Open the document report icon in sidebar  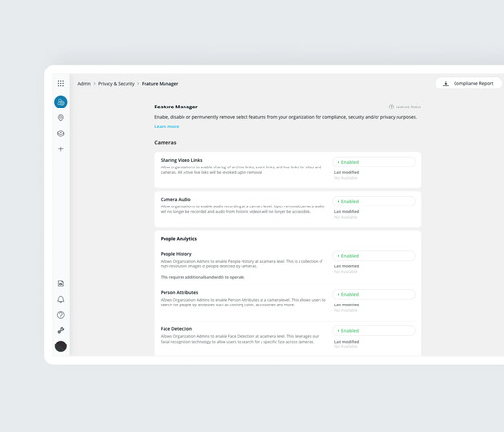tap(61, 284)
